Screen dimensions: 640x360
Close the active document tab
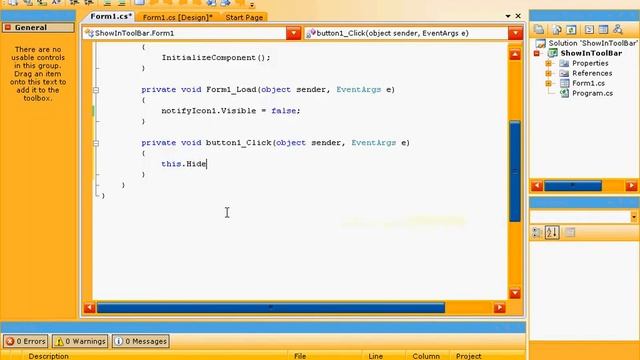point(518,16)
